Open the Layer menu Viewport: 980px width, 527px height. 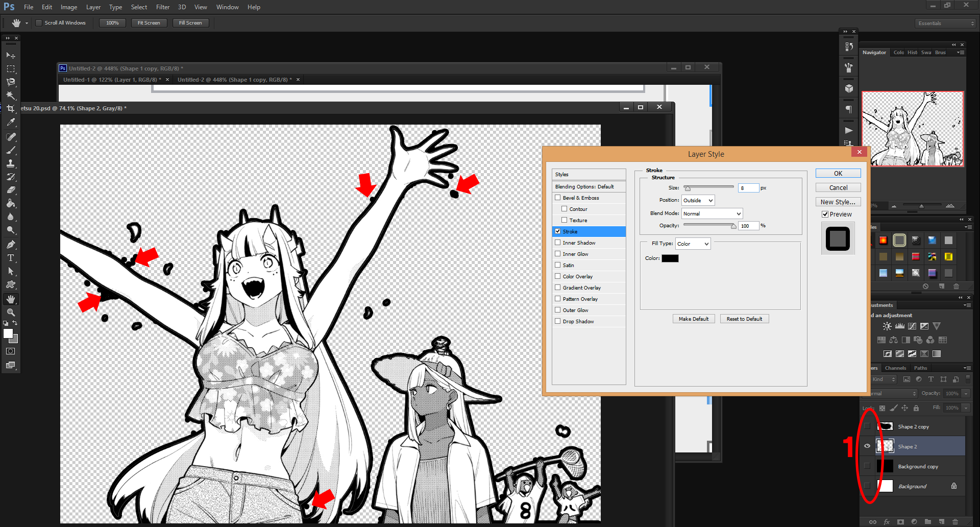pos(93,7)
